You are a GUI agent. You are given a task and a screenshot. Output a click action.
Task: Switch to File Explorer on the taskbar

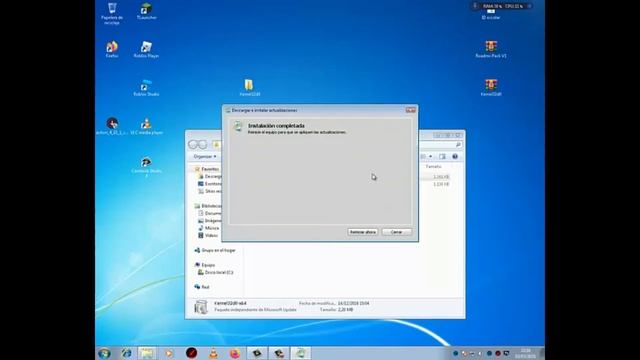(x=147, y=353)
